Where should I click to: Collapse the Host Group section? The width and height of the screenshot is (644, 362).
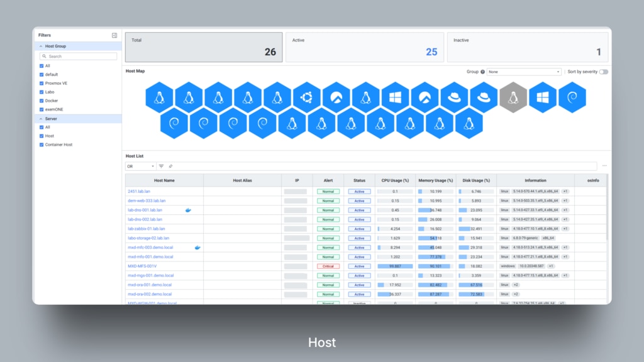point(41,47)
